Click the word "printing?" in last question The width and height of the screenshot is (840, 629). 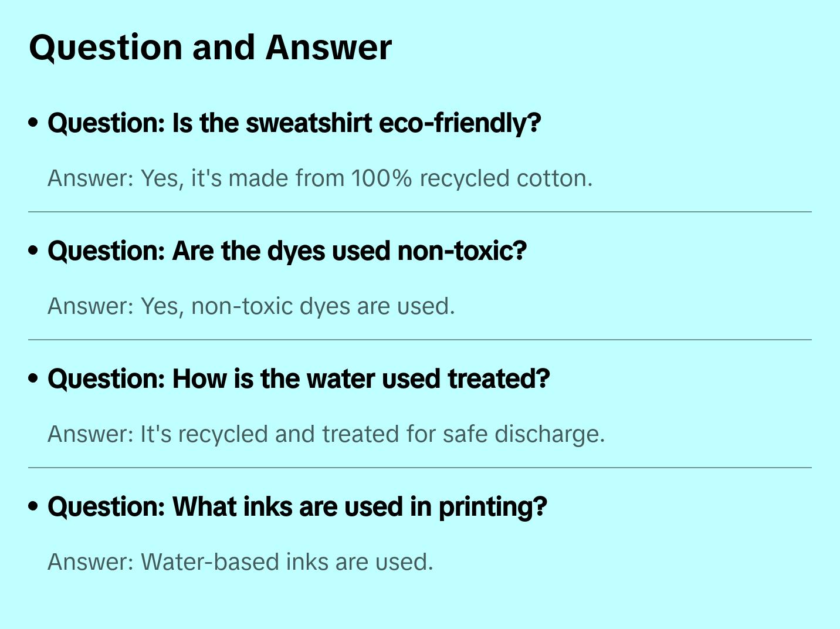click(x=493, y=507)
